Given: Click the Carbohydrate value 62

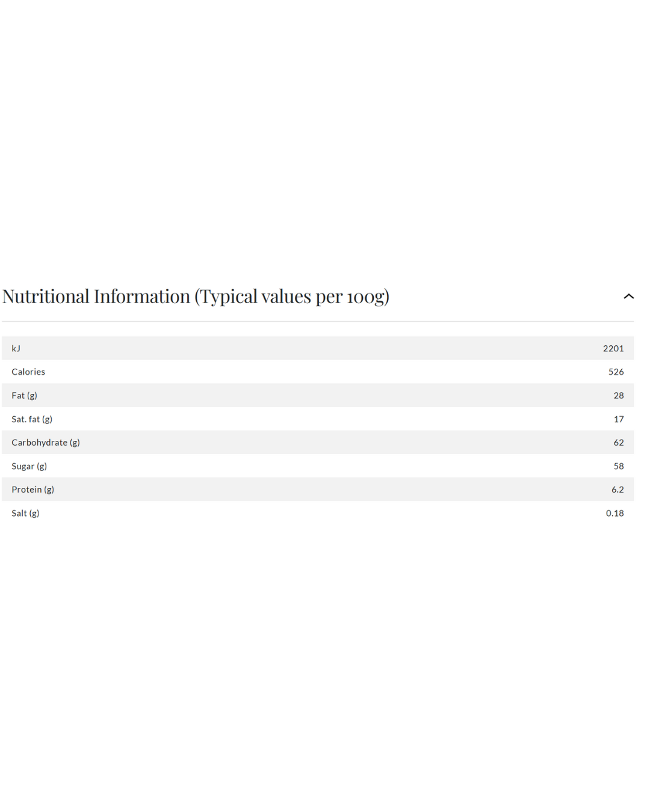Looking at the screenshot, I should [618, 443].
